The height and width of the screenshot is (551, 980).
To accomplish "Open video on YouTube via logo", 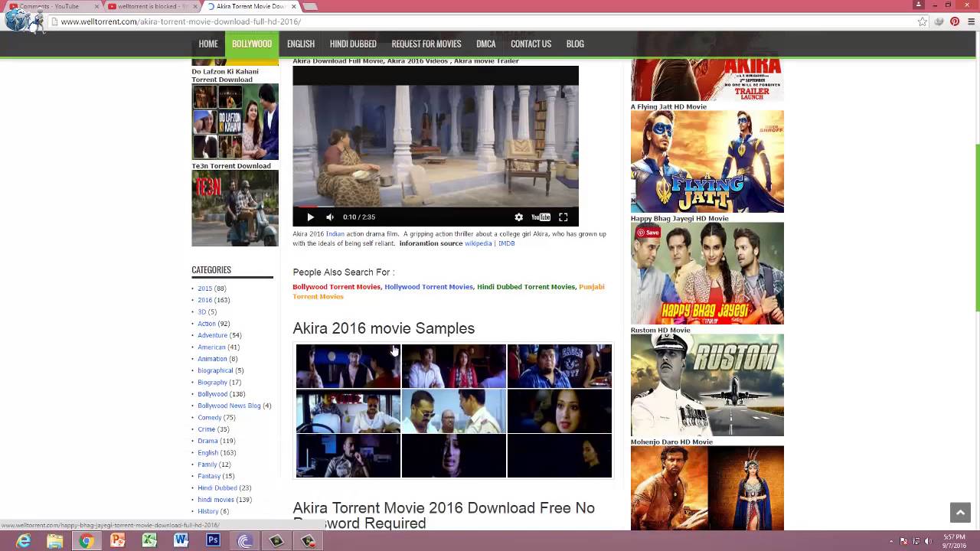I will click(541, 217).
